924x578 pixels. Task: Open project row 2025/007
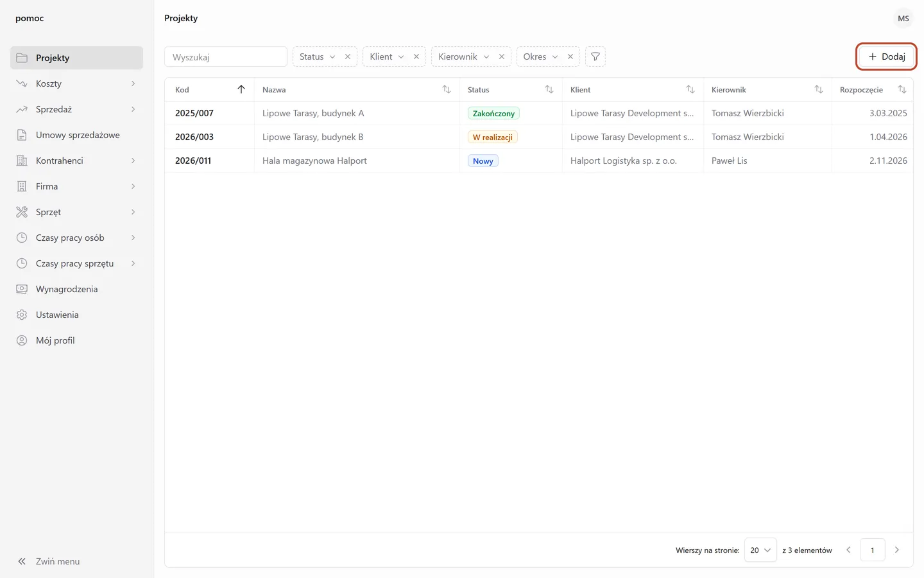point(539,113)
